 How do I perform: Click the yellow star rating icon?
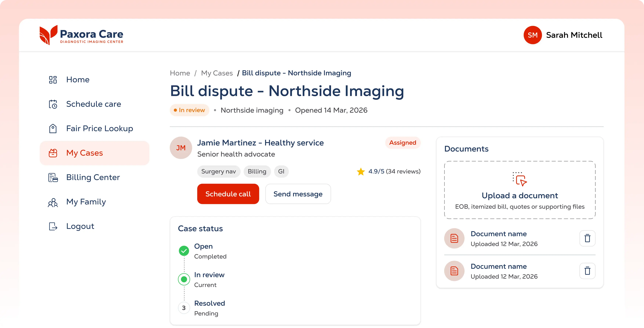(361, 171)
